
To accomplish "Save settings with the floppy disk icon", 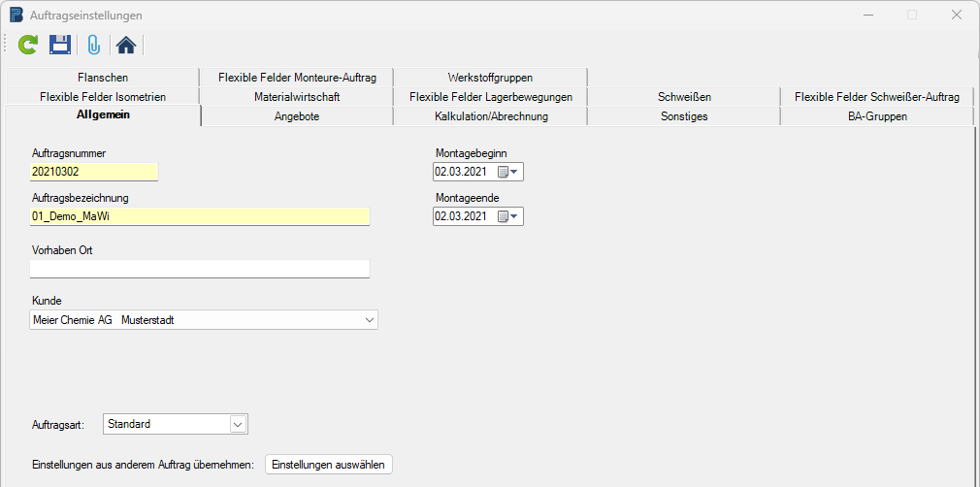I will pos(60,44).
